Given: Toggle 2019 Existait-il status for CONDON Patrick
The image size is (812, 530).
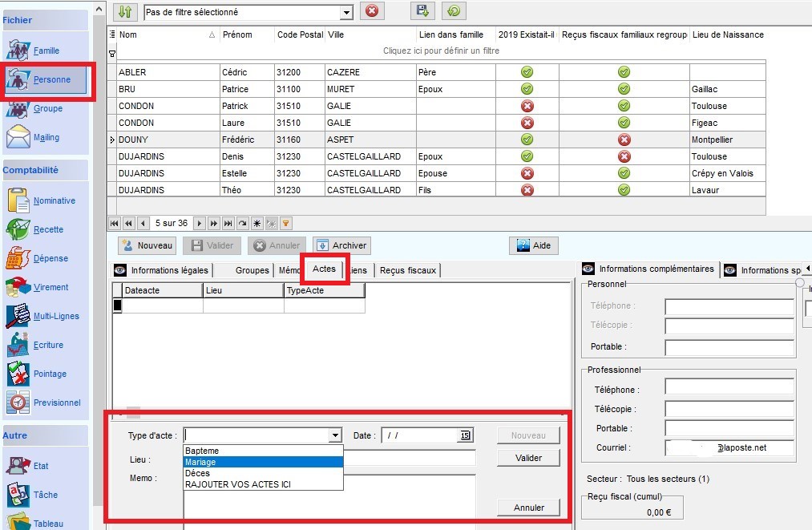Looking at the screenshot, I should click(527, 106).
